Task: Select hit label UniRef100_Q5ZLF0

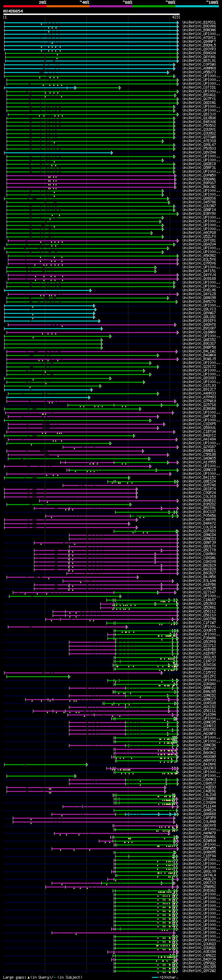Action: (x=199, y=237)
